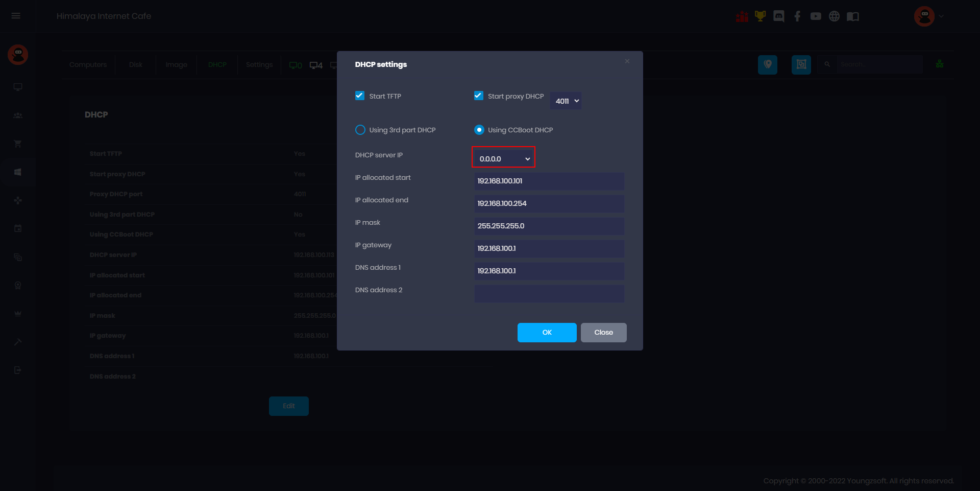The height and width of the screenshot is (491, 980).
Task: Open the Settings tab
Action: coord(259,65)
